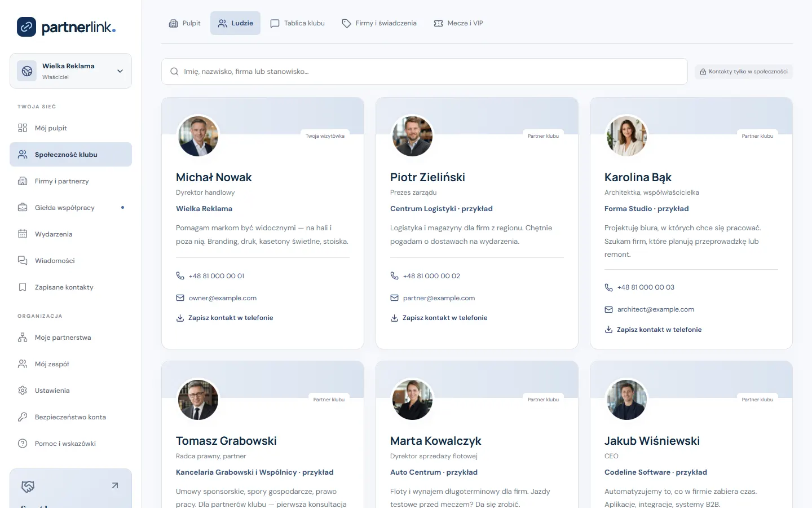
Task: Open the Mecze i VIP tab
Action: click(458, 23)
